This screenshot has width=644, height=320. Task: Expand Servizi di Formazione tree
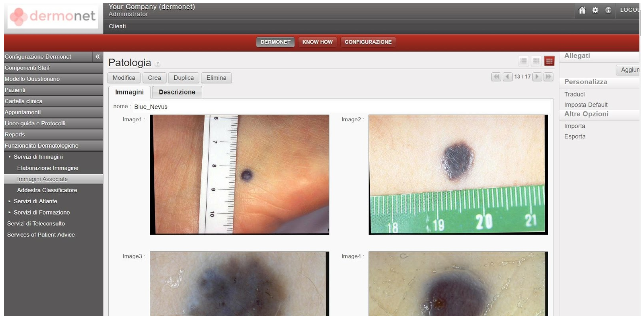point(10,212)
